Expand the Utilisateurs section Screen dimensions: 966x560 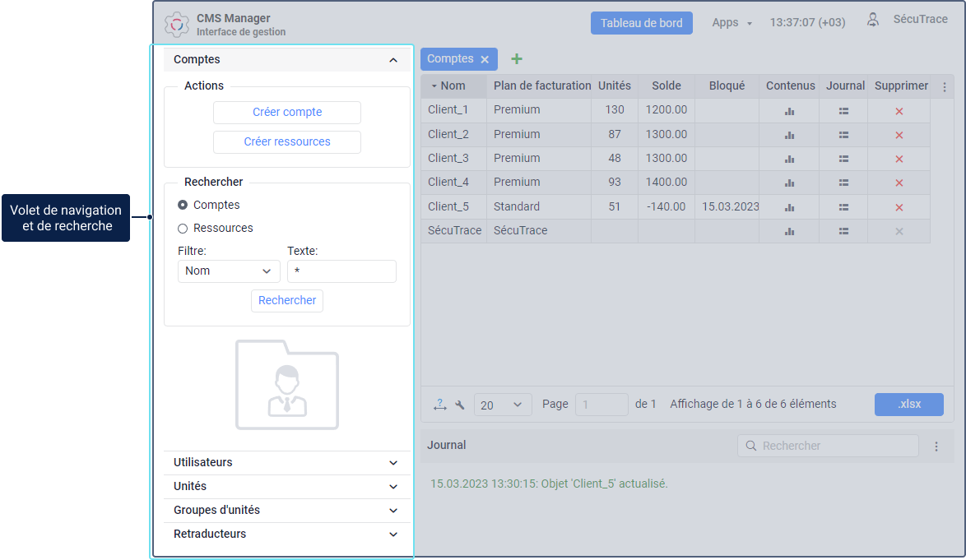click(x=286, y=463)
